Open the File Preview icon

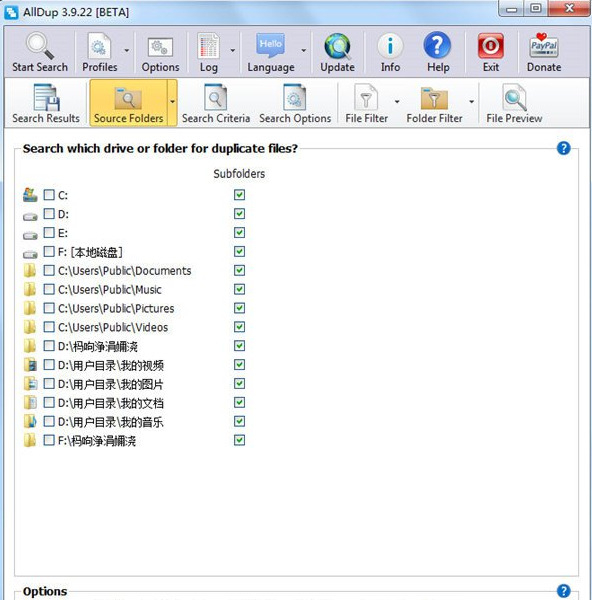[514, 98]
